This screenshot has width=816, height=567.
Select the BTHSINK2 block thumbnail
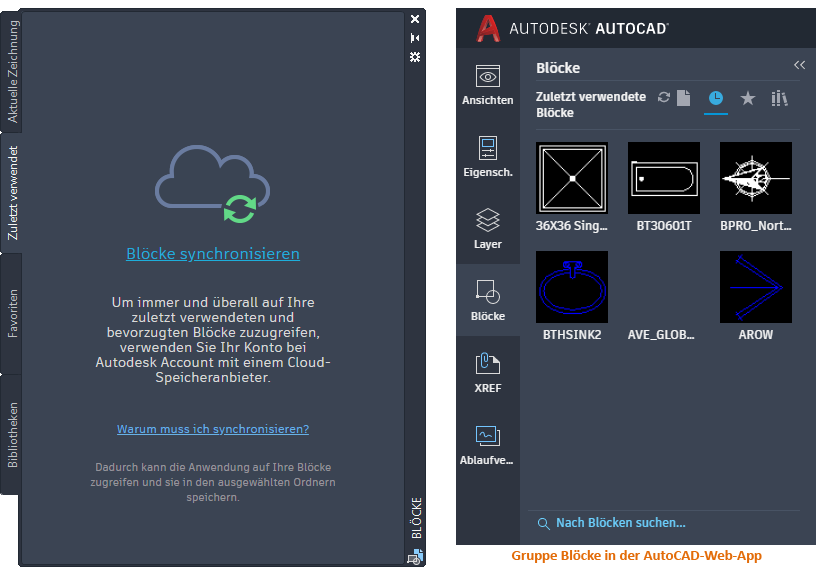point(572,287)
